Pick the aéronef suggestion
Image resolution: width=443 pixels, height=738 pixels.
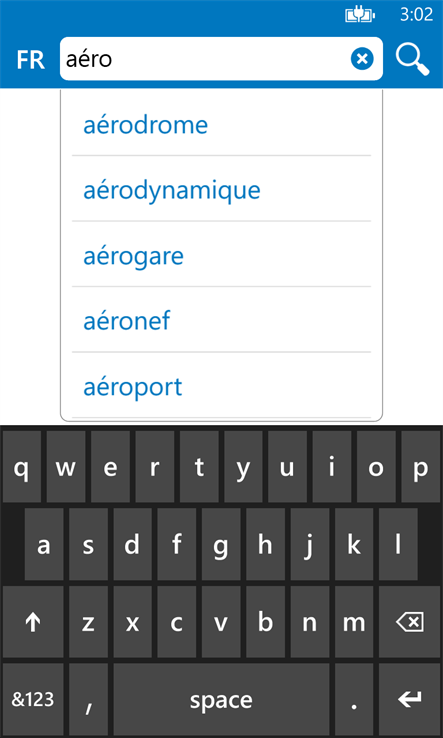click(221, 321)
